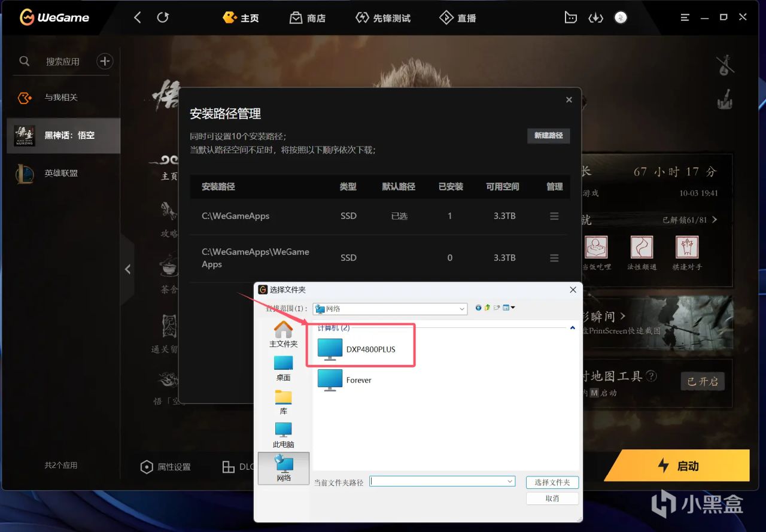This screenshot has width=766, height=532.
Task: Open 属性设置 at the bottom bar
Action: [165, 467]
